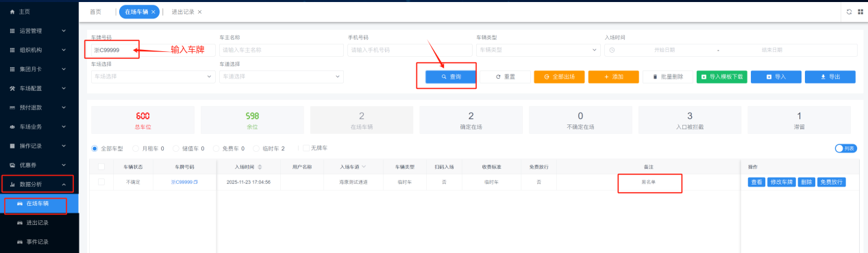Viewport: 868px width, 253px height.
Task: Click the 车场配置 tools icon in sidebar
Action: point(12,88)
